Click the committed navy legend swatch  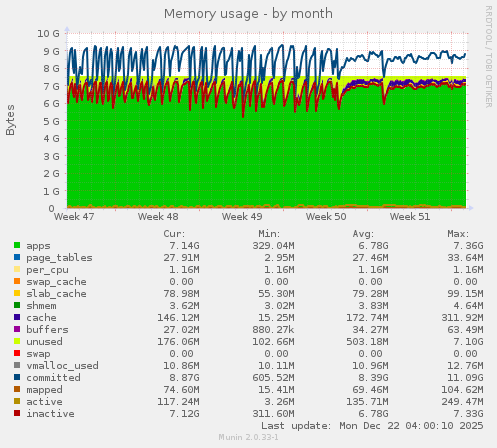(17, 377)
